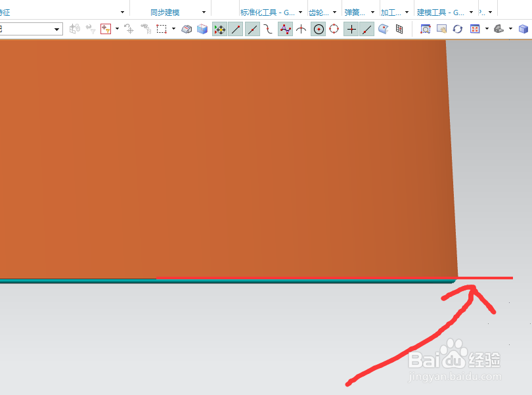The width and height of the screenshot is (532, 395).
Task: Open the 齿轮... group
Action: [x=319, y=12]
